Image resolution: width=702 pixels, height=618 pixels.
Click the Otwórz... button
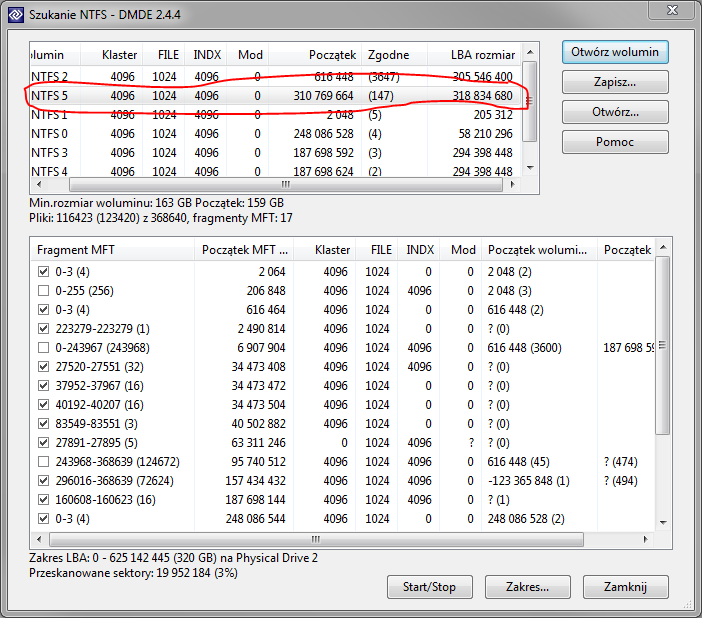pyautogui.click(x=615, y=112)
